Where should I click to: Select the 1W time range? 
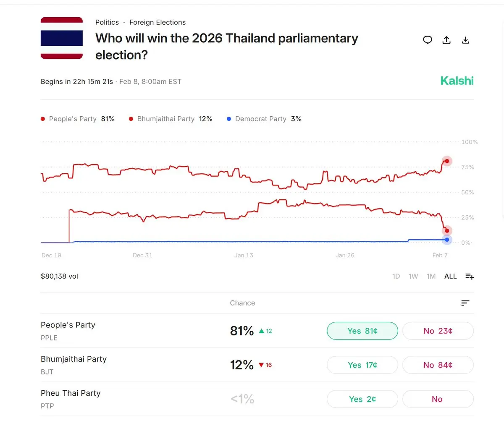click(x=413, y=276)
